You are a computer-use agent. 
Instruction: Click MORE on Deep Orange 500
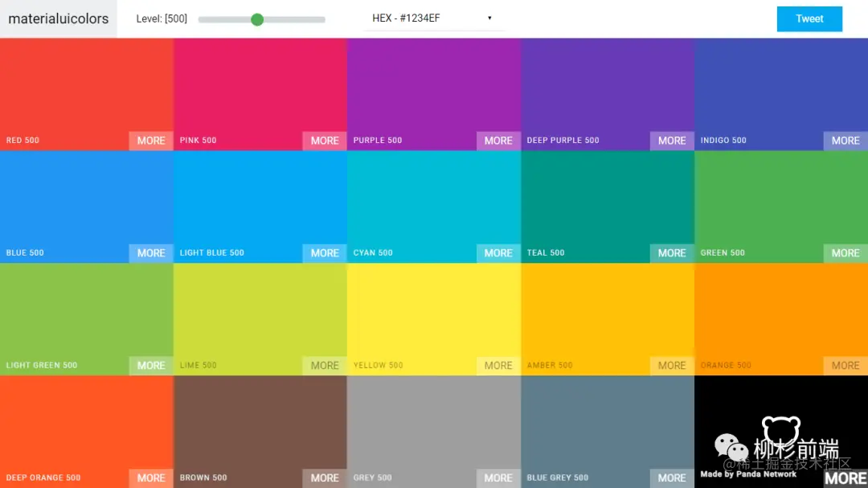click(x=151, y=478)
